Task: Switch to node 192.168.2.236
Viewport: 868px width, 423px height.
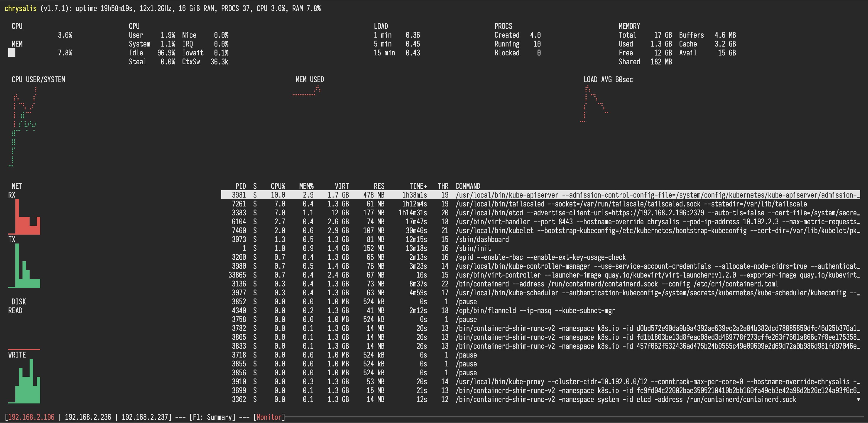Action: tap(88, 417)
